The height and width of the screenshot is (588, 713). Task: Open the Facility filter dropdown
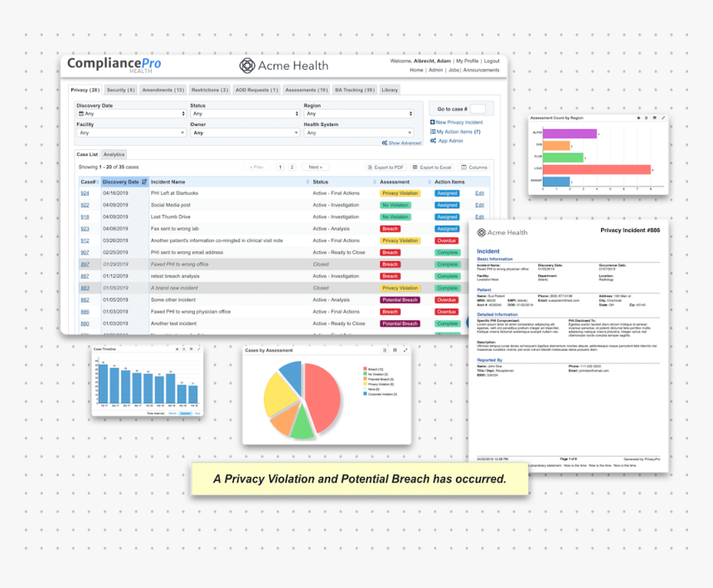tap(132, 133)
